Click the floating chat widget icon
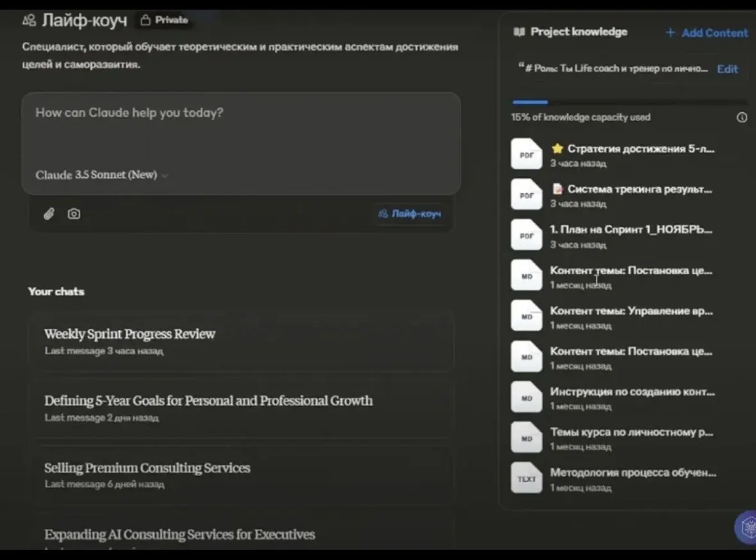756x560 pixels. [x=746, y=527]
